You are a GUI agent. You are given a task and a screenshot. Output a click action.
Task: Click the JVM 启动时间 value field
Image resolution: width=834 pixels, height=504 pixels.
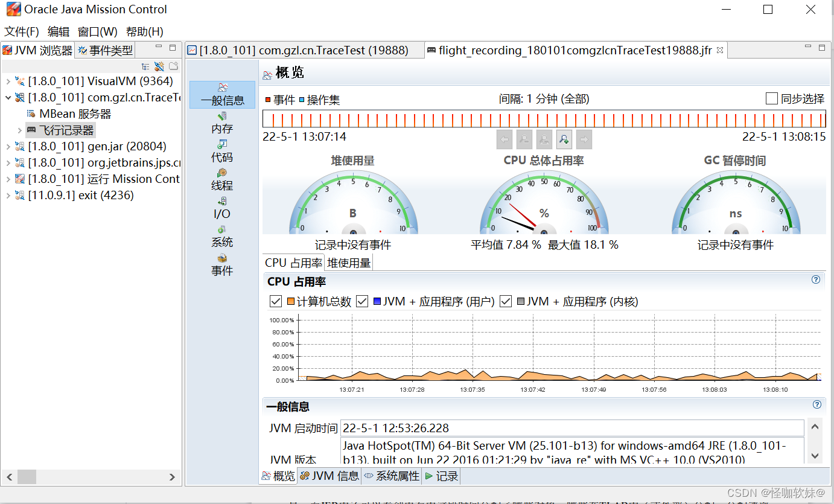572,428
